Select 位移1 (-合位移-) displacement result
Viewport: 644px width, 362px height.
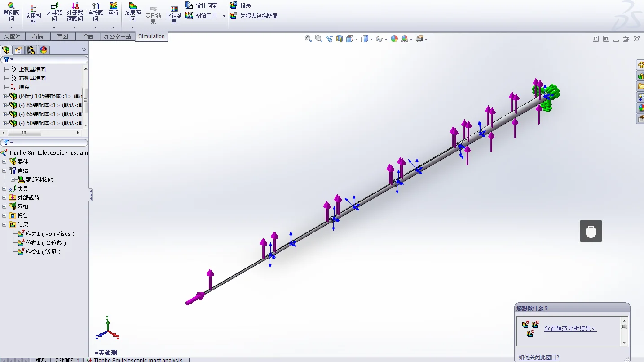[x=45, y=243]
